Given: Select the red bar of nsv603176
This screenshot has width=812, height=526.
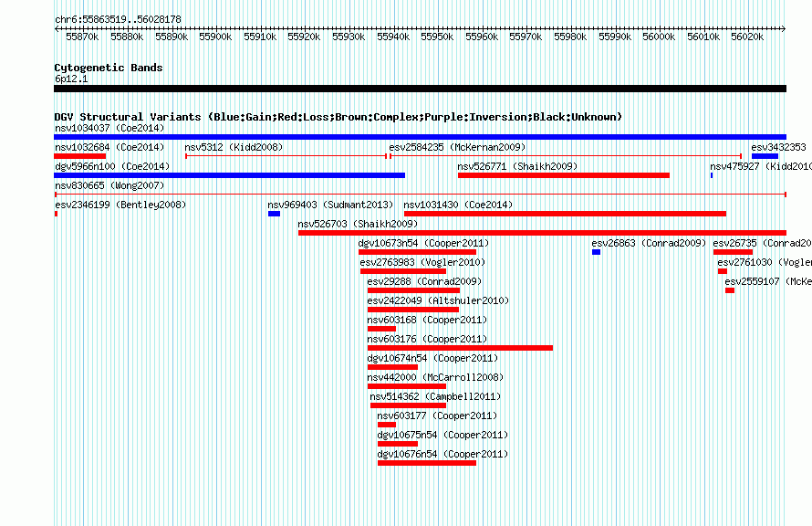Looking at the screenshot, I should tap(461, 348).
